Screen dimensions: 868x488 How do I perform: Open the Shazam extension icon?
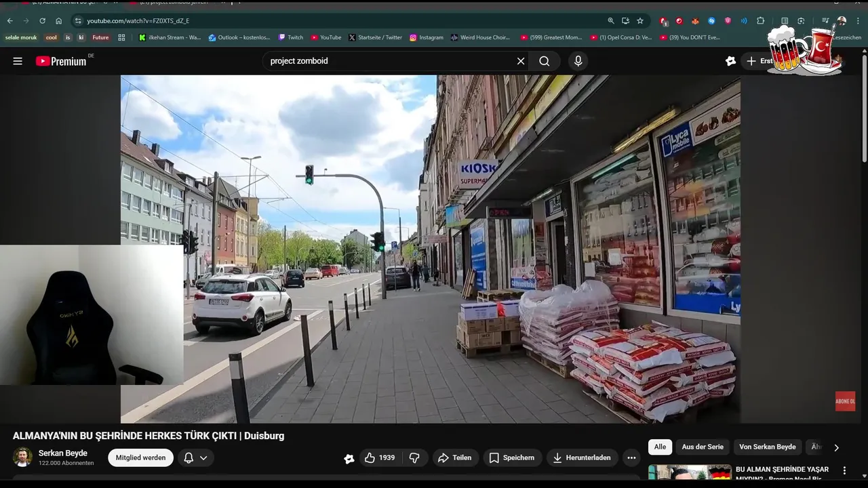pyautogui.click(x=711, y=21)
